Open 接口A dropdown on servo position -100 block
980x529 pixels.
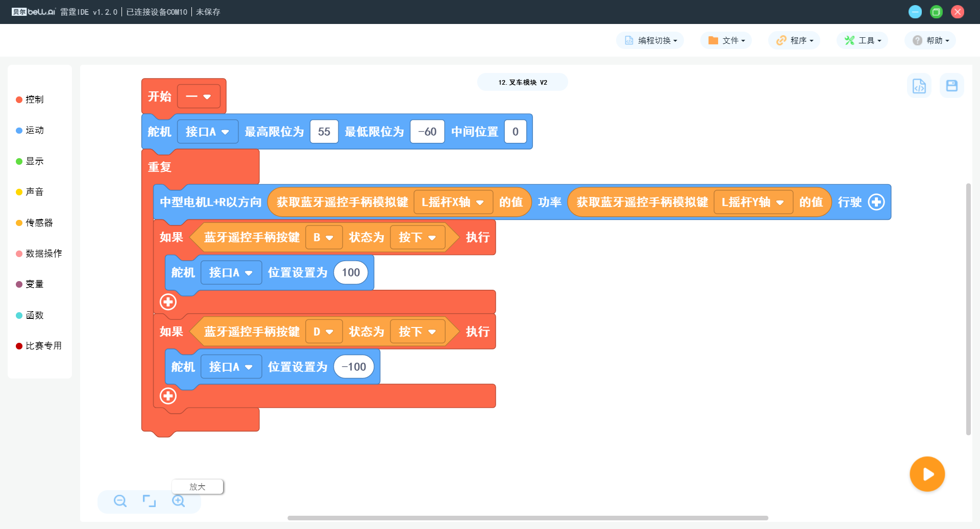231,367
